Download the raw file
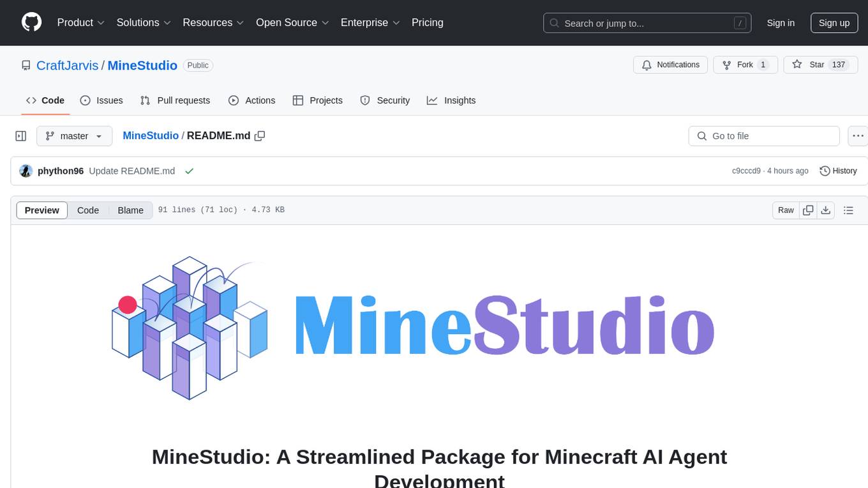868x488 pixels. click(826, 210)
